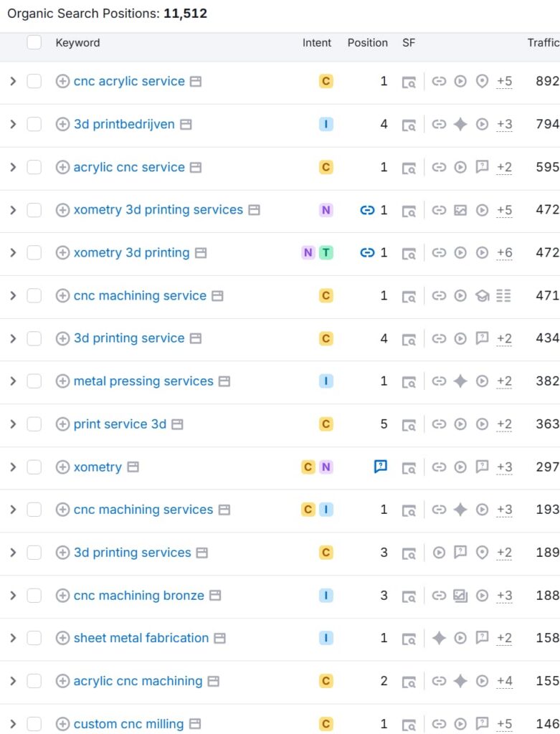Viewport: 560px width, 734px height.
Task: Open SERP snapshot icon for acrylic cnc service
Action: [x=409, y=168]
